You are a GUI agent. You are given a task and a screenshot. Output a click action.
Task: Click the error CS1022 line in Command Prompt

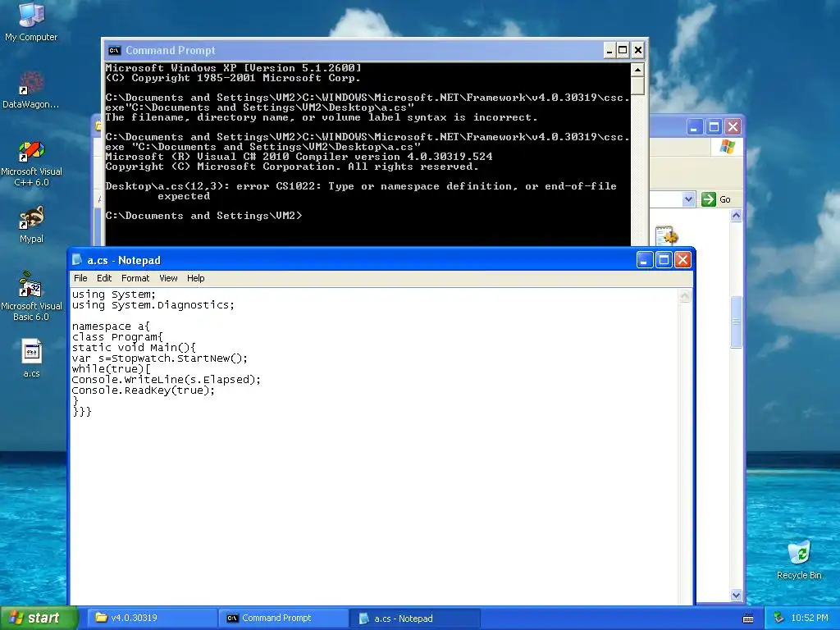[x=361, y=186]
